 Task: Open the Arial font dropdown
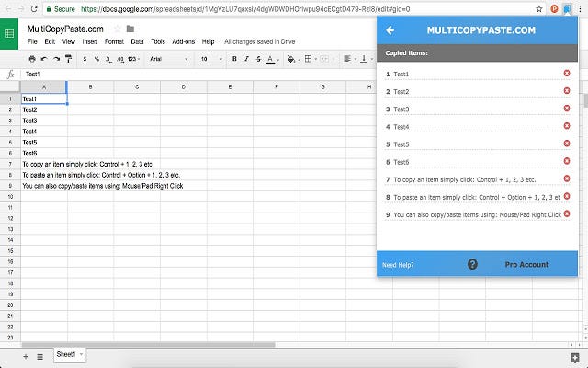pos(168,59)
